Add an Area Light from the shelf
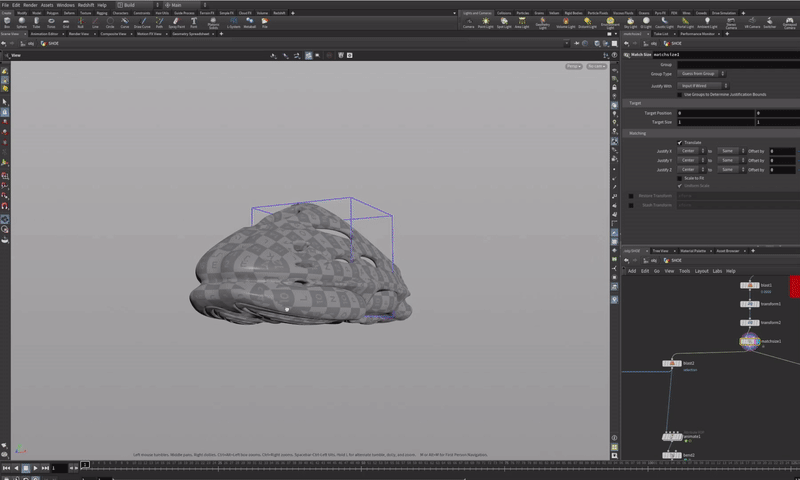Viewport: 800px width, 480px height. coord(522,22)
